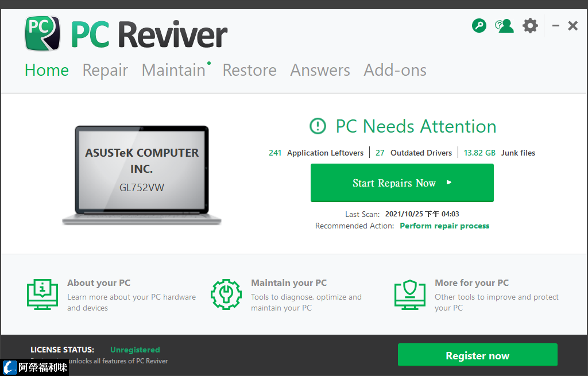Open the Answers section

coord(320,70)
